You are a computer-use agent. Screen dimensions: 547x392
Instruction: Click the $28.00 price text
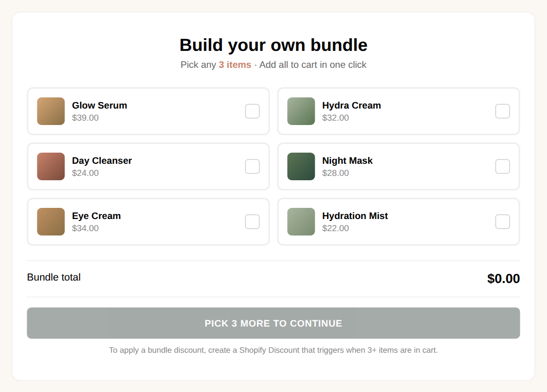click(x=335, y=173)
